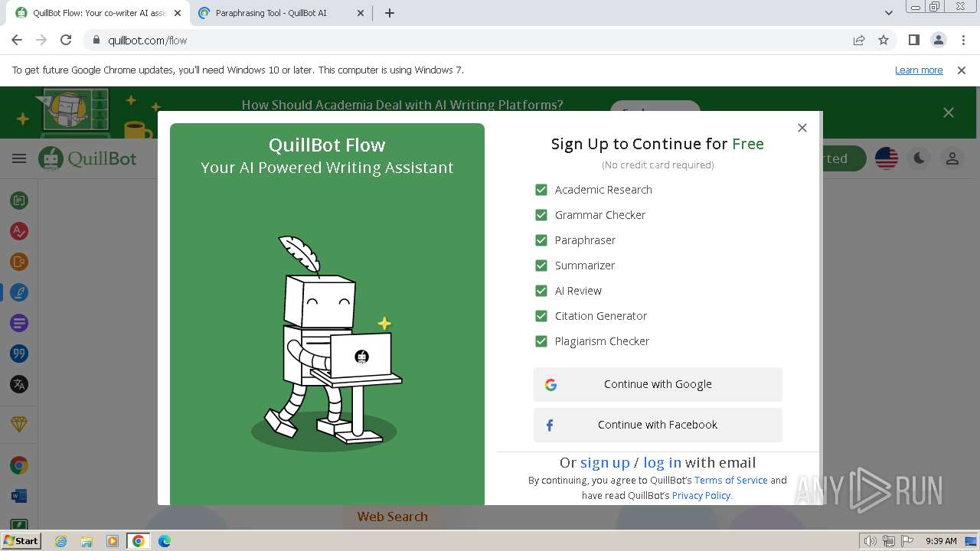This screenshot has height=551, width=980.
Task: Toggle the Summarizer checkbox
Action: [541, 266]
